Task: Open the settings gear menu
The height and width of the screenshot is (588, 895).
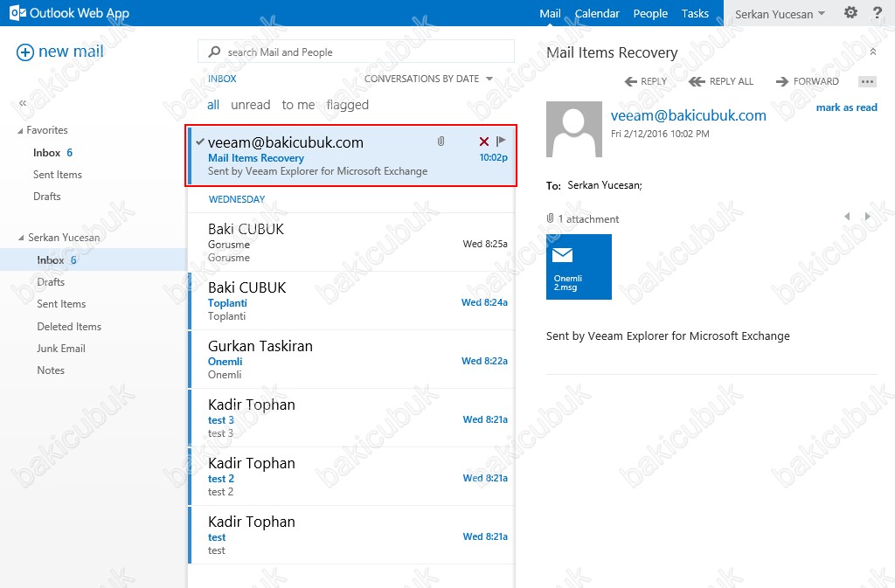Action: click(850, 12)
